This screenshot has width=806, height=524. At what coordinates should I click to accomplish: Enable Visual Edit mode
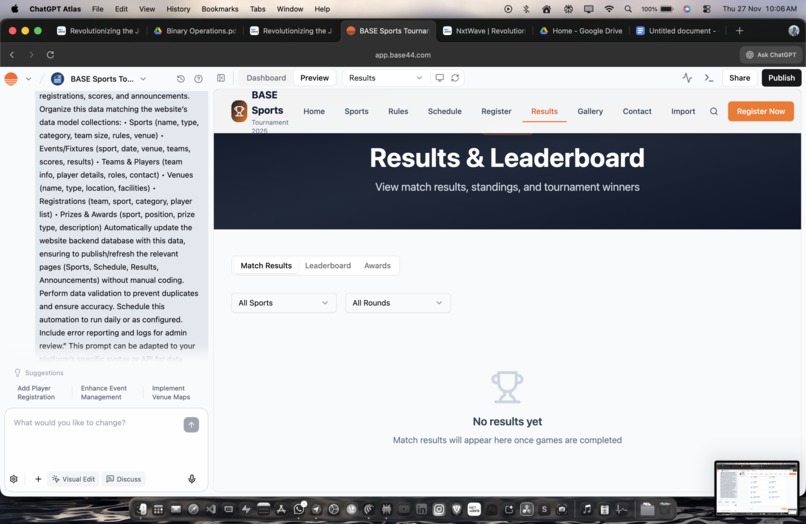pyautogui.click(x=74, y=479)
